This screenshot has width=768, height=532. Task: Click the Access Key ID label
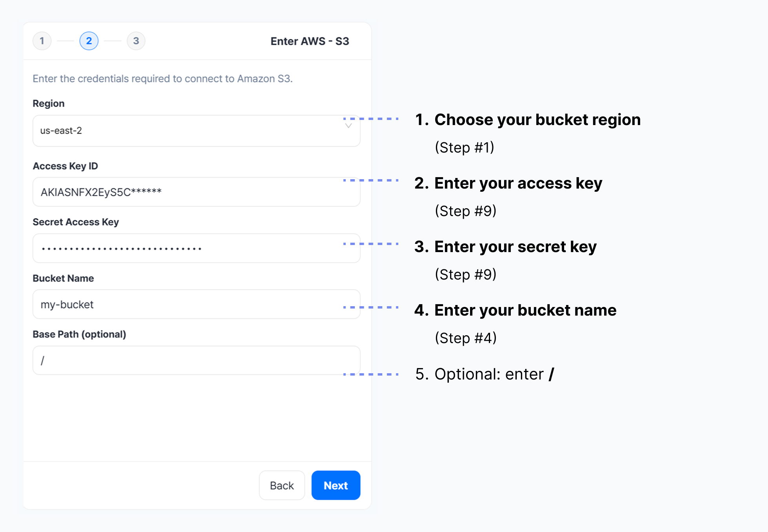(x=65, y=166)
